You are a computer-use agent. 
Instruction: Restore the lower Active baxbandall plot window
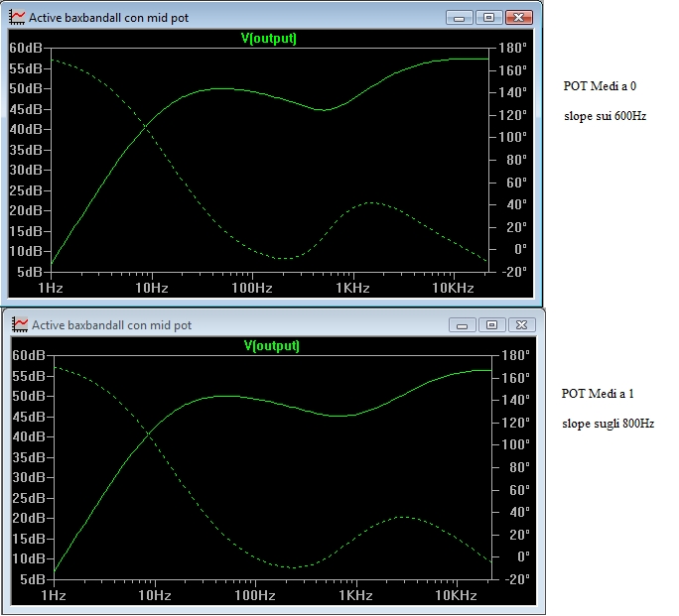(490, 324)
